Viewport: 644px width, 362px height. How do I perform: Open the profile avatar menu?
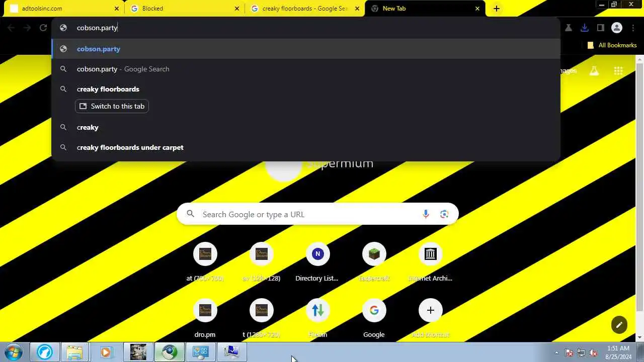click(617, 28)
